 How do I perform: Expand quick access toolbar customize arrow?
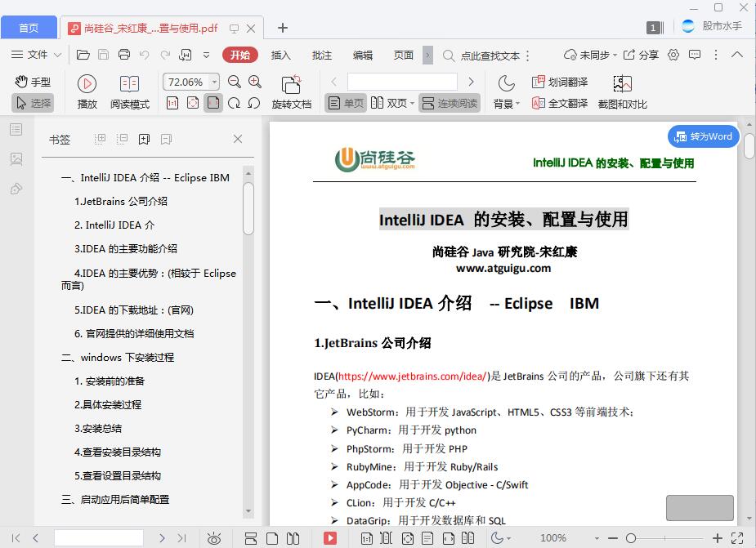click(x=206, y=56)
